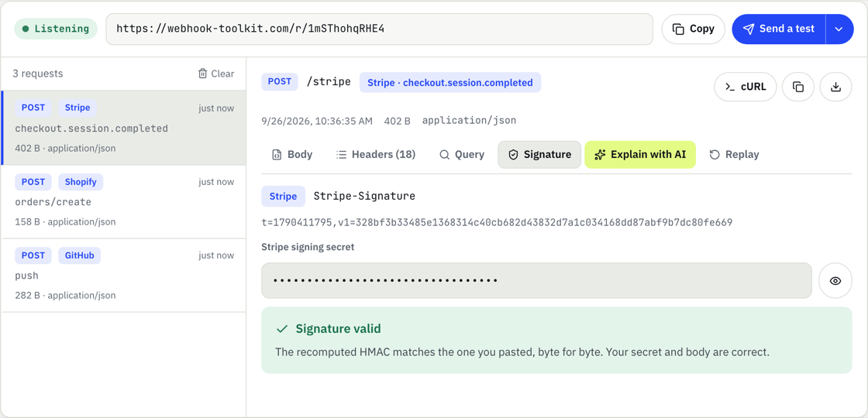The width and height of the screenshot is (868, 418).
Task: Click "282 B · application/json" in push row
Action: point(65,296)
